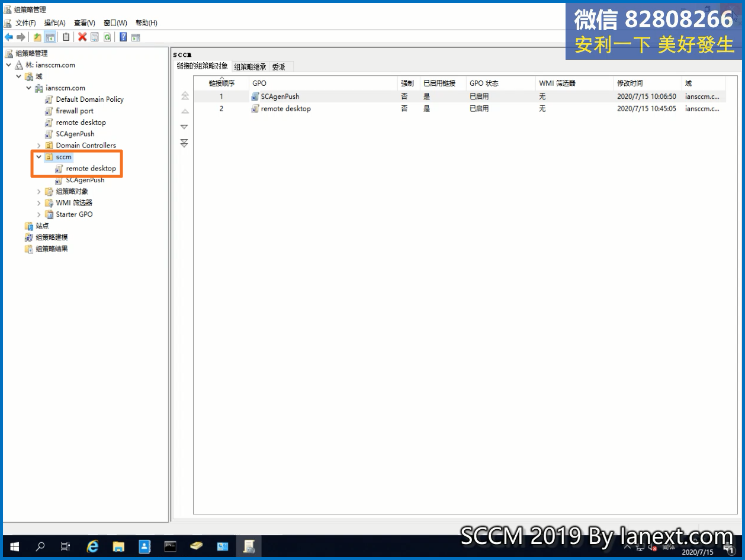Open Properties from the toolbar icon
745x560 pixels.
pyautogui.click(x=95, y=37)
